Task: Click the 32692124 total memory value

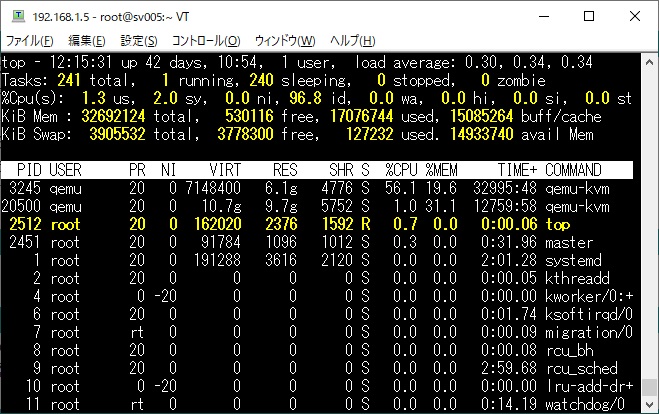Action: 113,116
